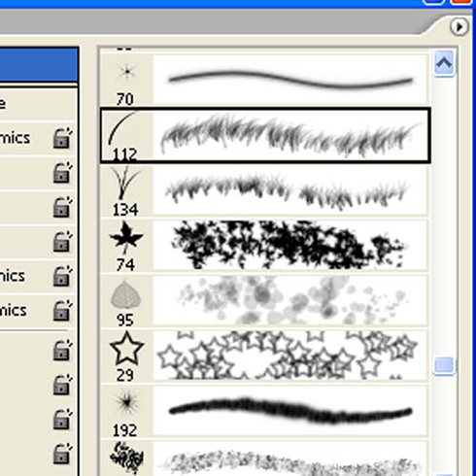Viewport: 476px width, 476px height.
Task: Click the brush size label "29"
Action: tap(125, 375)
